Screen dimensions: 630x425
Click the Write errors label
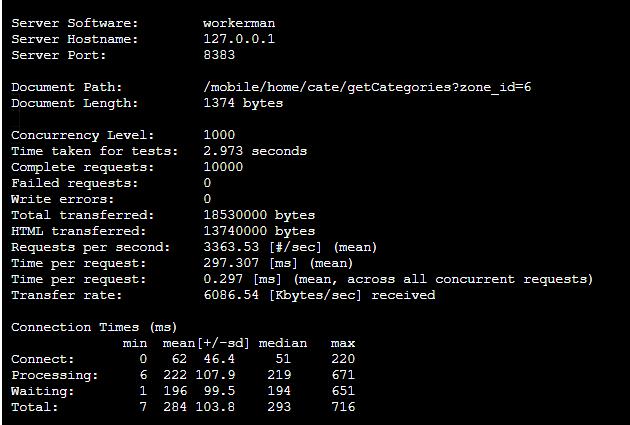(x=63, y=199)
